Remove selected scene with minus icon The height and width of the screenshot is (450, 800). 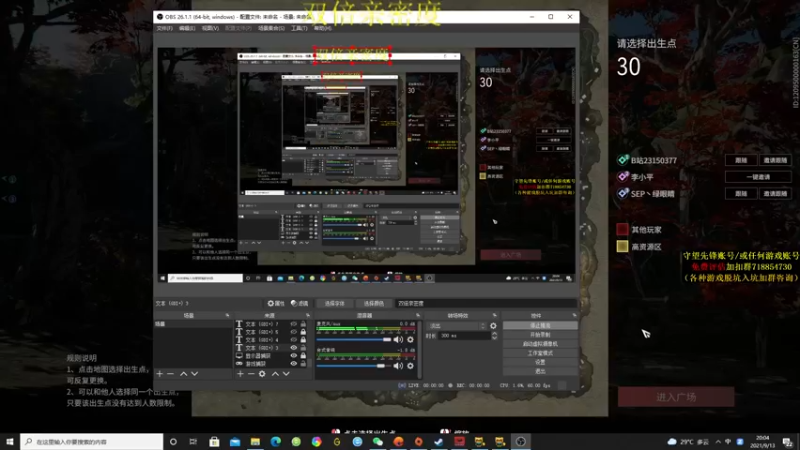170,374
